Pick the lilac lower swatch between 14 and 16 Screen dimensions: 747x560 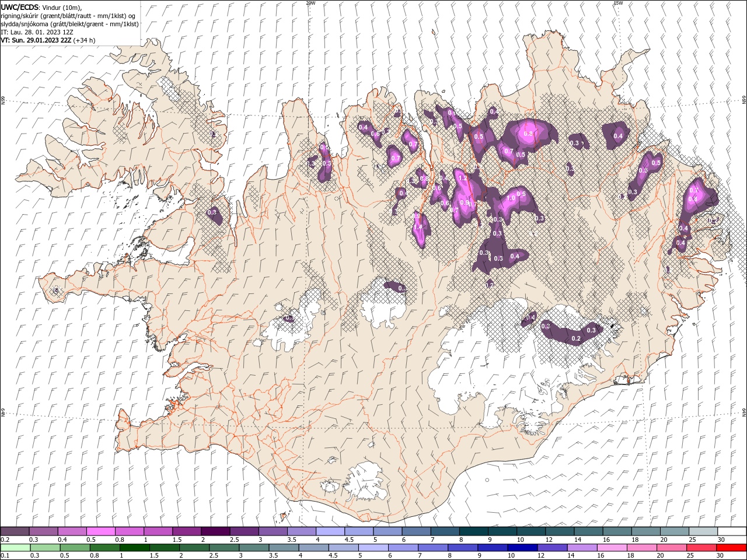click(581, 548)
